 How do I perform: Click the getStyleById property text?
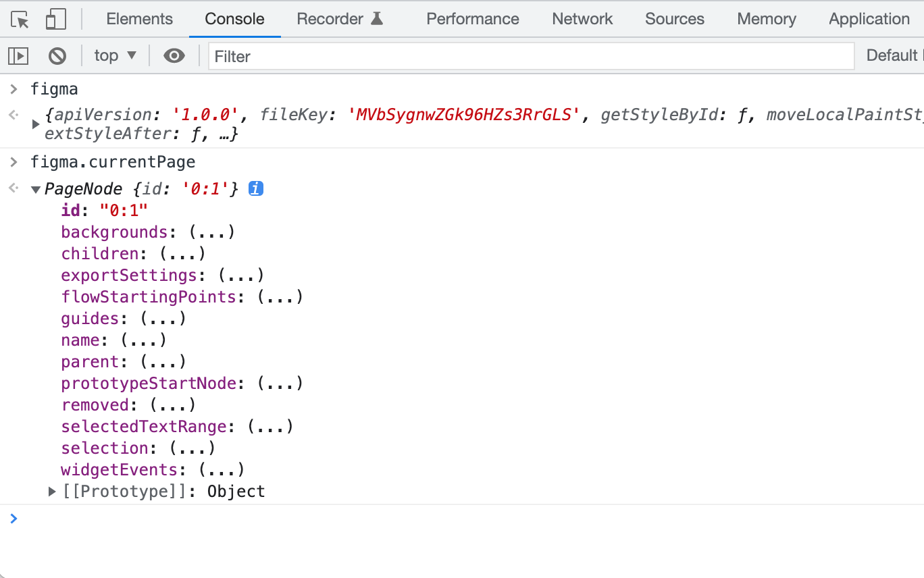pyautogui.click(x=659, y=115)
